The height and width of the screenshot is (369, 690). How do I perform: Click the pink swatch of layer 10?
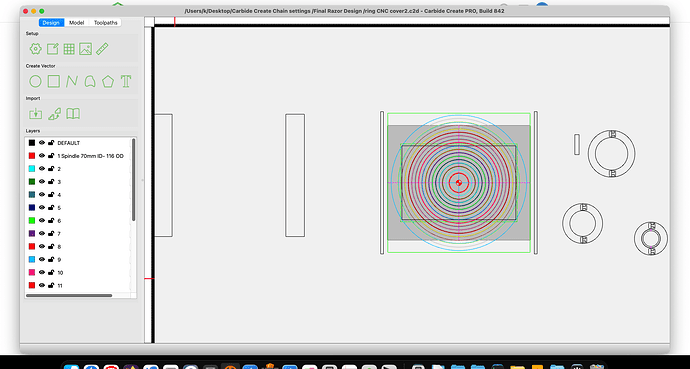[x=32, y=272]
